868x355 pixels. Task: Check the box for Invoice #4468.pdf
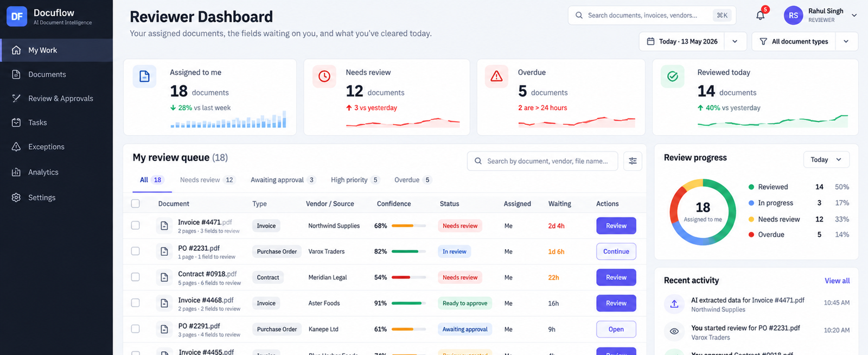coord(136,303)
